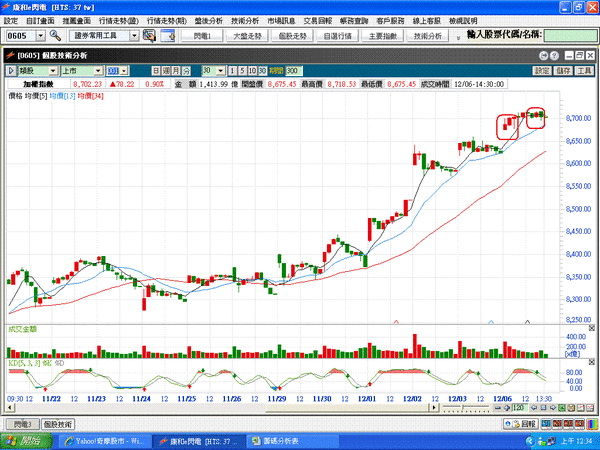This screenshot has height=450, width=600.
Task: Click the rainbow color bars icon
Action: tap(592, 424)
